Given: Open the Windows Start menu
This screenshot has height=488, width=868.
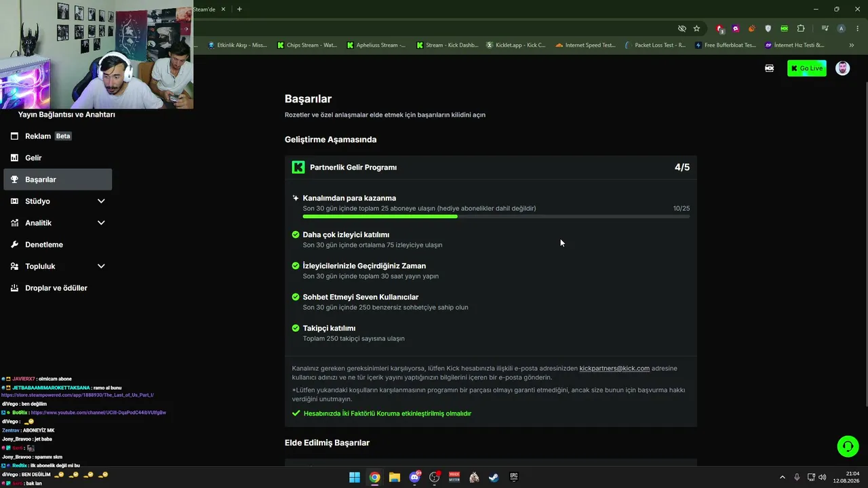Looking at the screenshot, I should 355,477.
